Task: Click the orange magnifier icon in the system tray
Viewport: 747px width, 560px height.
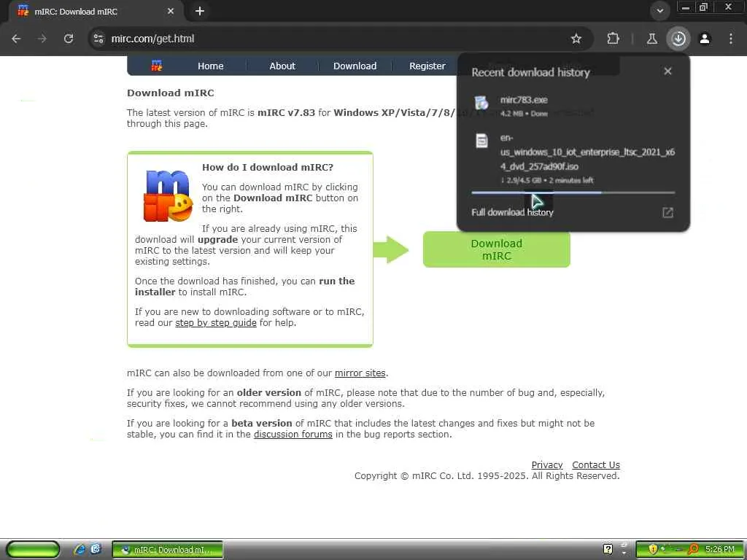Action: 693,550
